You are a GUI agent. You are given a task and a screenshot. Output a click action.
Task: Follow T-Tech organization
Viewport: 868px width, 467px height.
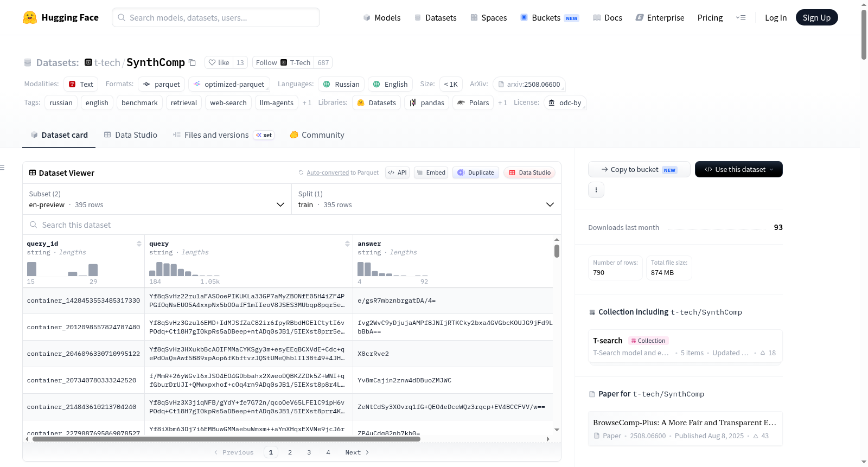283,62
